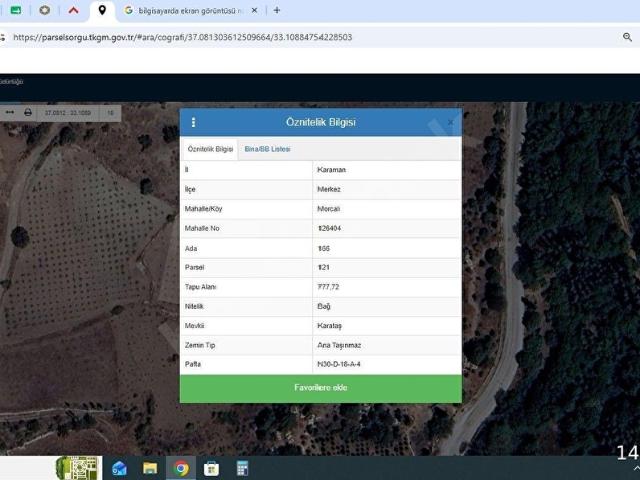
Task: Switch to the gray badge icon tab
Action: [44, 10]
